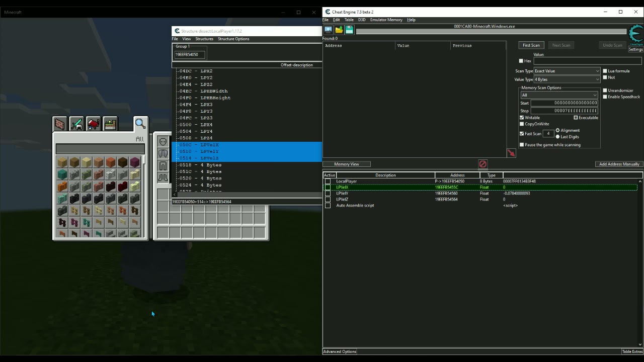
Task: Open the Scan Type dropdown
Action: pyautogui.click(x=567, y=71)
